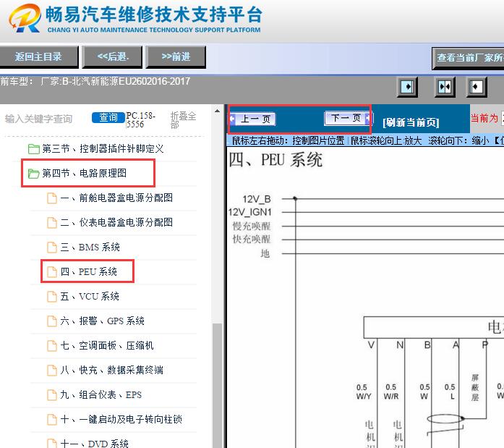This screenshot has width=504, height=448.
Task: Go forward using >>前进 button
Action: pyautogui.click(x=176, y=57)
